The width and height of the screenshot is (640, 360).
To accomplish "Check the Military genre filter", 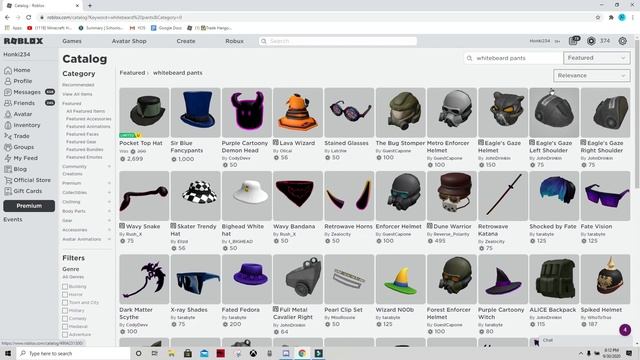I will click(x=65, y=311).
